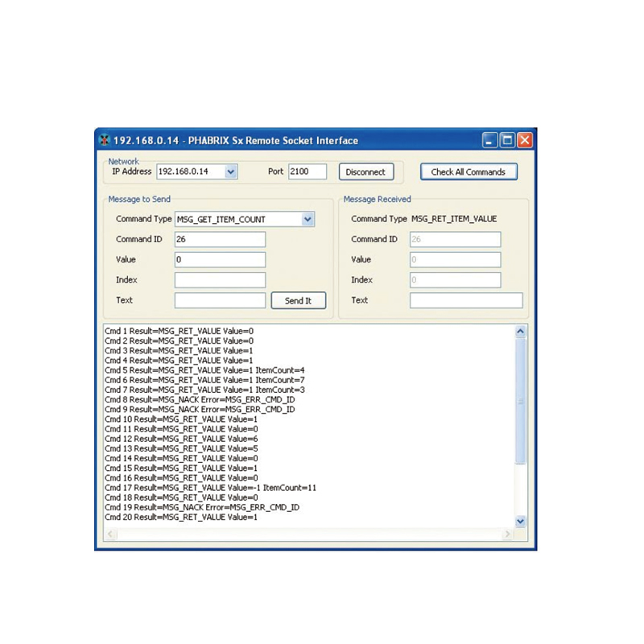The height and width of the screenshot is (644, 644).
Task: Select log line Cmd 15 Value=1
Action: coord(181,469)
